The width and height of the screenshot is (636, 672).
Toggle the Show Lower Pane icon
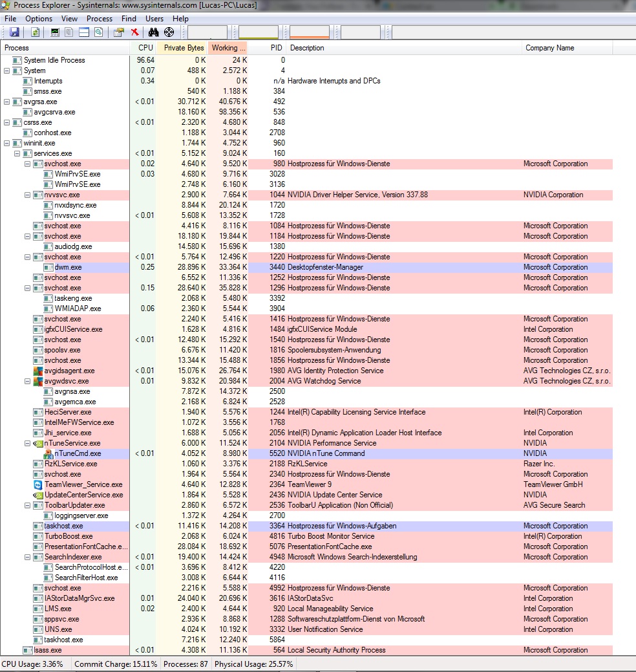click(84, 32)
